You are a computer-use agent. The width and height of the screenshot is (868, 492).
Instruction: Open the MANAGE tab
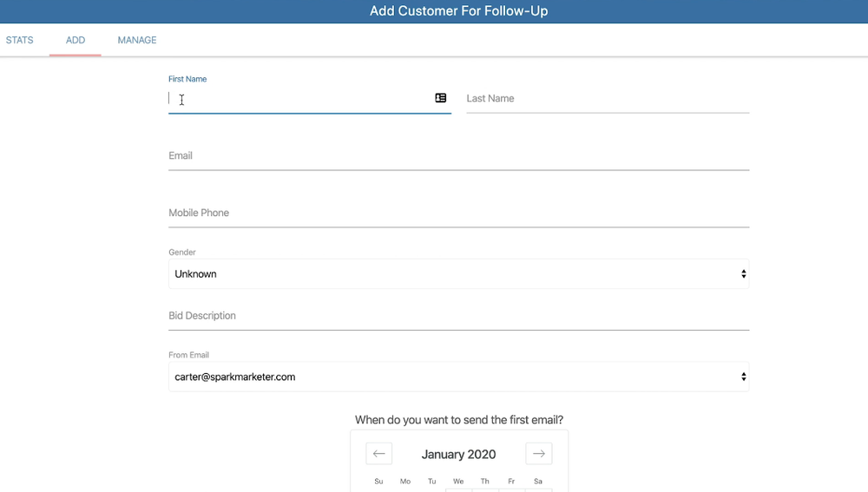point(137,40)
